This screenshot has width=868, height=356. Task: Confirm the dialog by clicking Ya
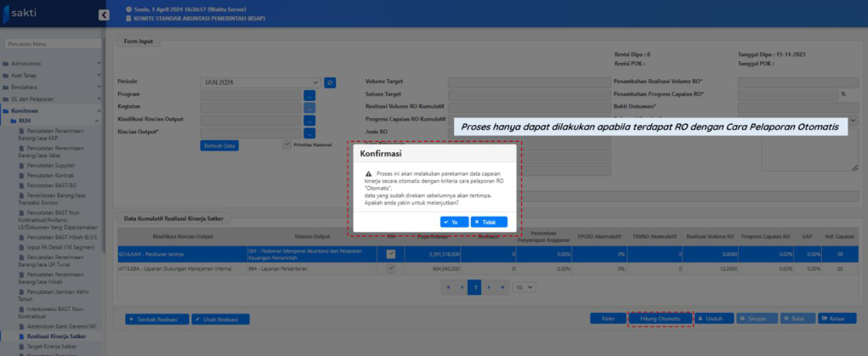[x=451, y=222]
